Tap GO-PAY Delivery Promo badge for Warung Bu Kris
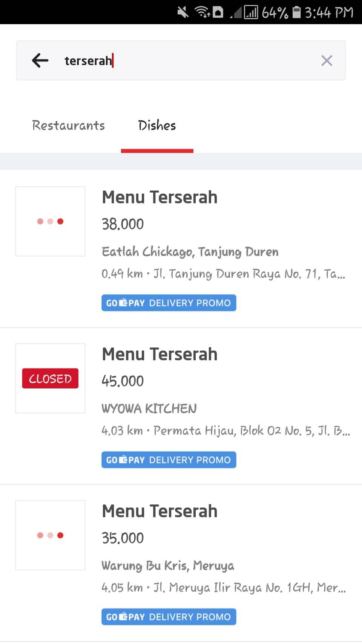Screen dimensions: 362x644 (169, 617)
